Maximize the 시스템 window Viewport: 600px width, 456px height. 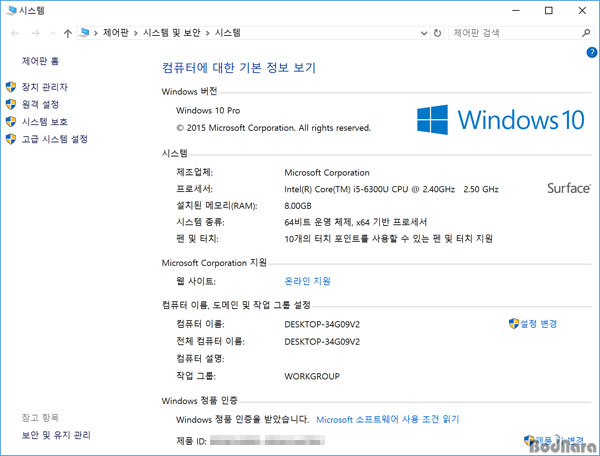click(x=549, y=10)
